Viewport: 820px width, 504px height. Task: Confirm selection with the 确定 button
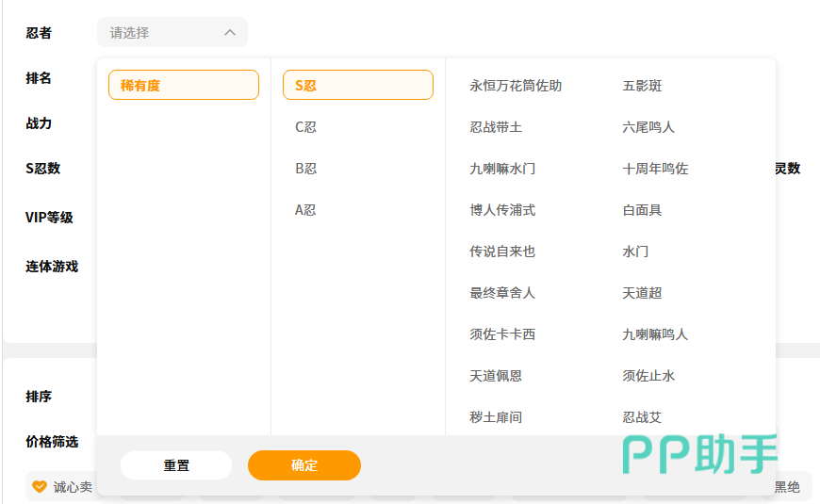tap(304, 465)
